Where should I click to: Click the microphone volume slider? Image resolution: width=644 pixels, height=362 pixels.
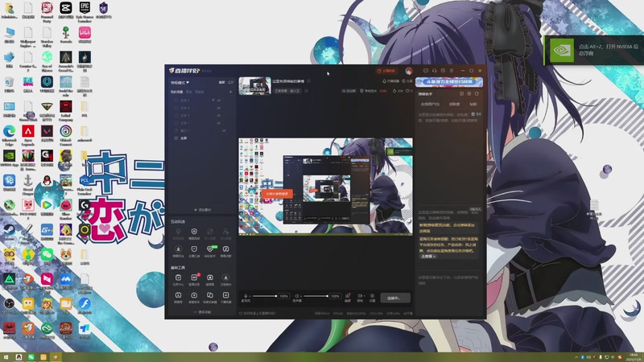click(x=265, y=296)
